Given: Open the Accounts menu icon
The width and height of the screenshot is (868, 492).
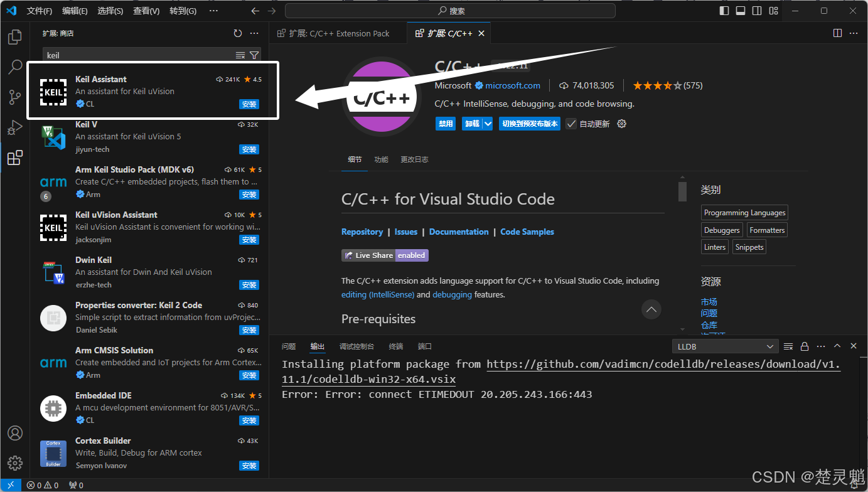Looking at the screenshot, I should click(x=15, y=433).
